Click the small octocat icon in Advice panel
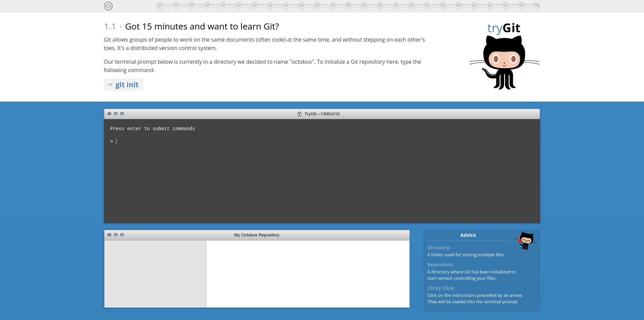The image size is (644, 320). click(x=526, y=241)
